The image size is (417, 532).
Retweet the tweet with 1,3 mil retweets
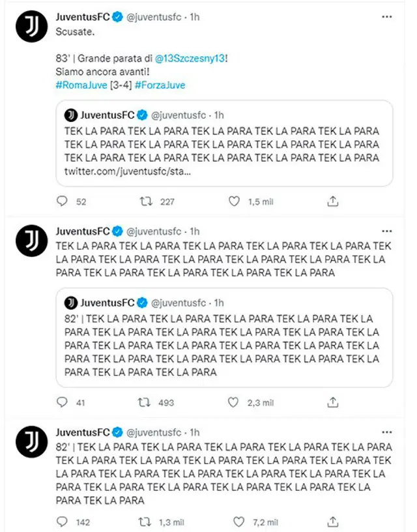(146, 522)
